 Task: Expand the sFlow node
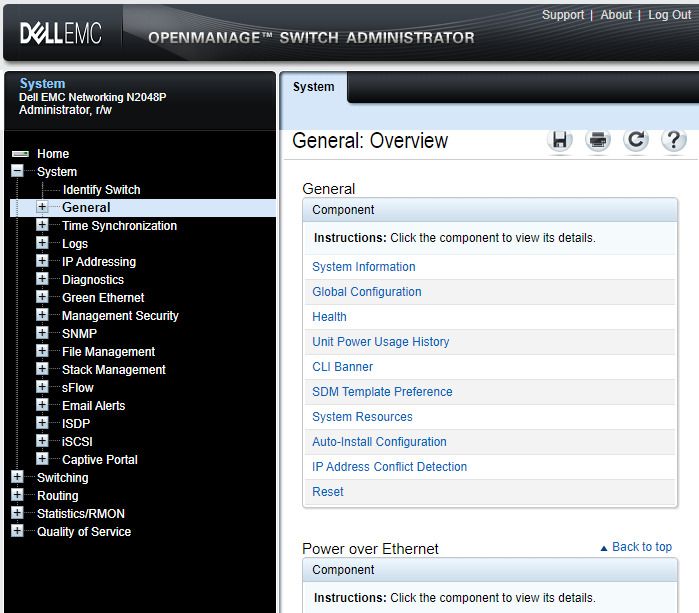pyautogui.click(x=42, y=387)
